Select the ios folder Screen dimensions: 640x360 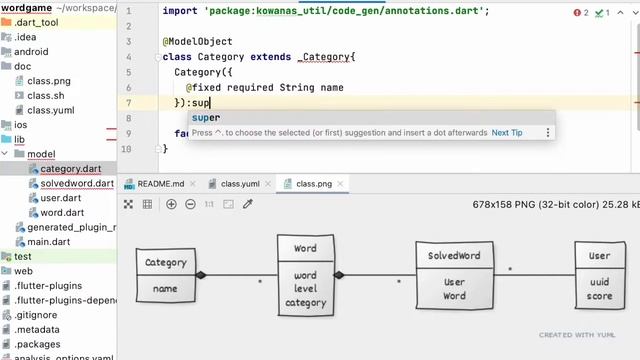click(20, 125)
